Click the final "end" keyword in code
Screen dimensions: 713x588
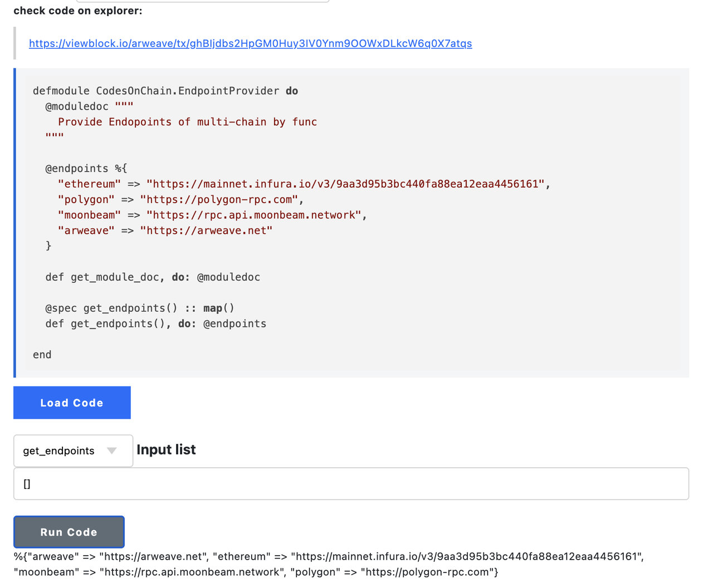[x=42, y=355]
